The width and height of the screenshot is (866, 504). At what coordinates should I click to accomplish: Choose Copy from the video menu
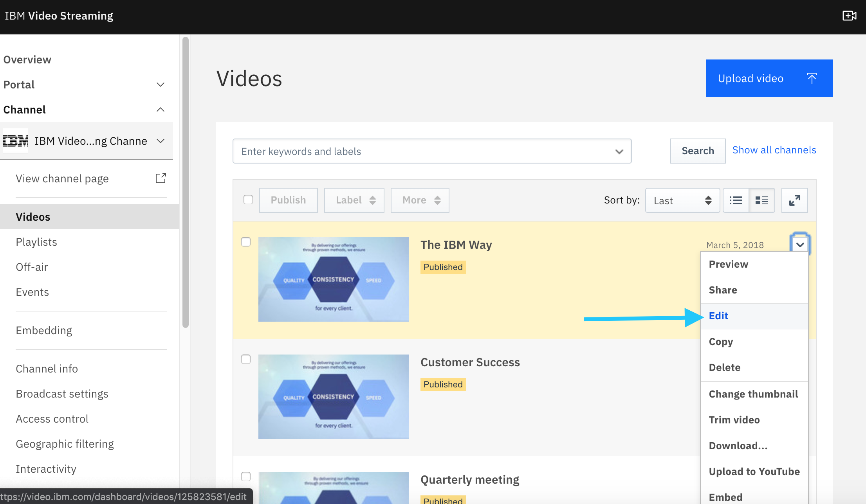[x=754, y=342]
